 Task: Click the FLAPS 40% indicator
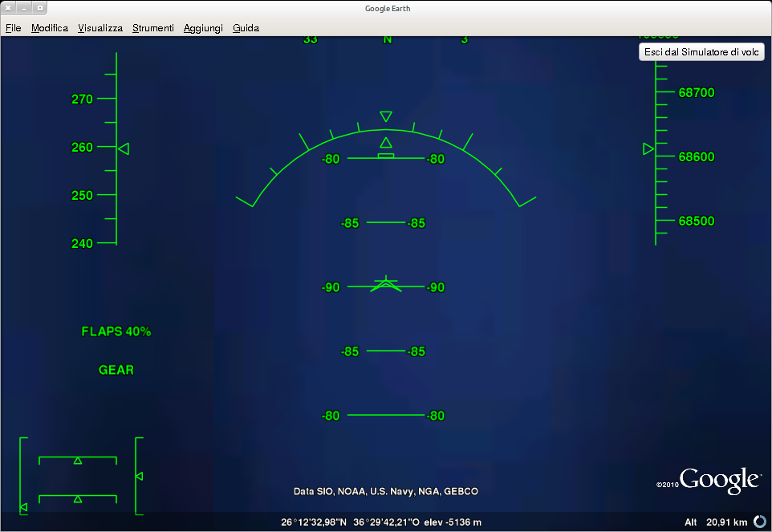click(116, 331)
